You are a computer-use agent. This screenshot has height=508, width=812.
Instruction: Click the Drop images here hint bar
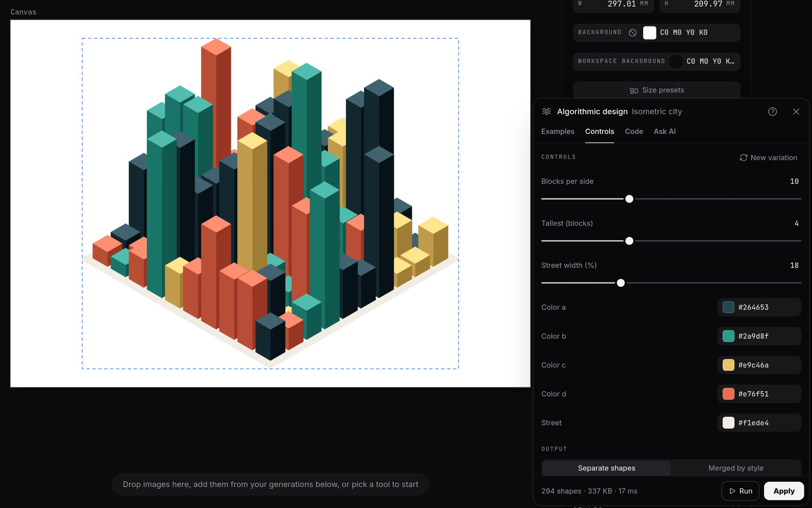[x=270, y=484]
